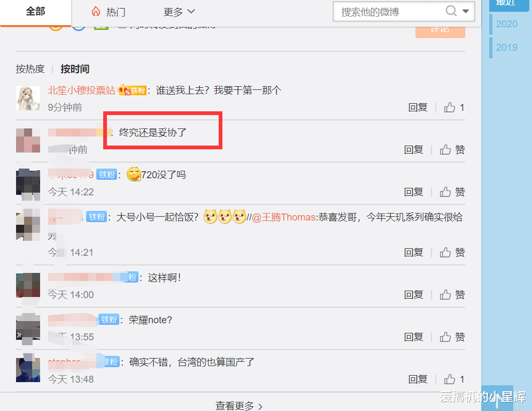Switch to the 热门 tab

tap(114, 11)
